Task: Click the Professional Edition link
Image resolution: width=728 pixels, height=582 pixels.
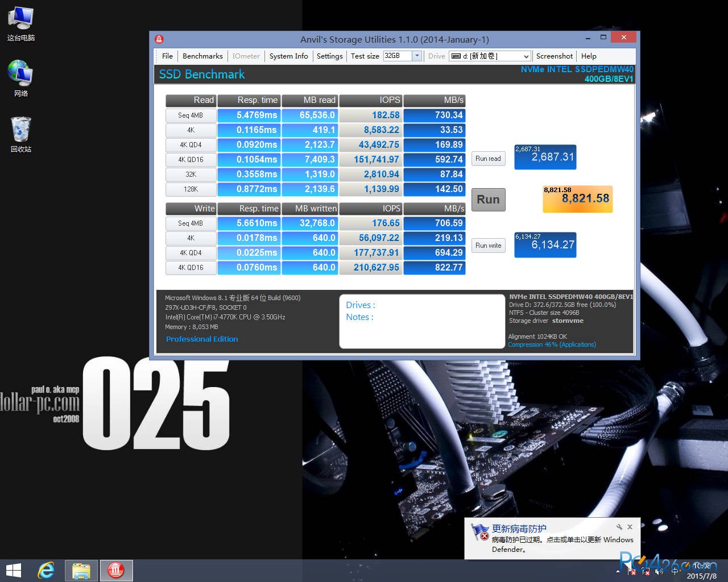Action: (x=202, y=339)
